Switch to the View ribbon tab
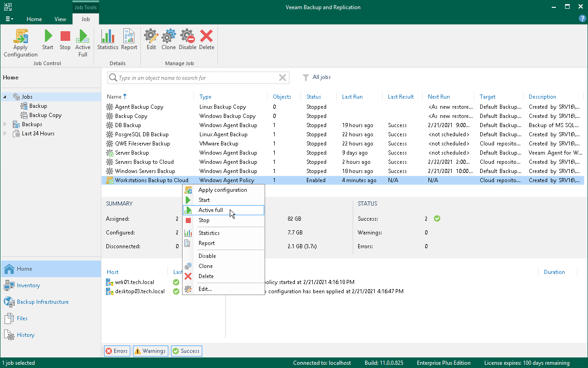Viewport: 588px width, 368px height. click(x=60, y=19)
